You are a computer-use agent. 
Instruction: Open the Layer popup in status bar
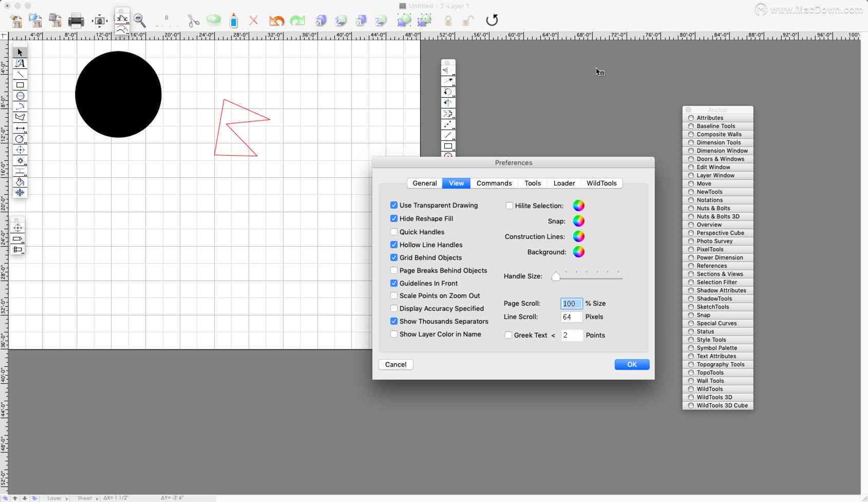point(58,498)
